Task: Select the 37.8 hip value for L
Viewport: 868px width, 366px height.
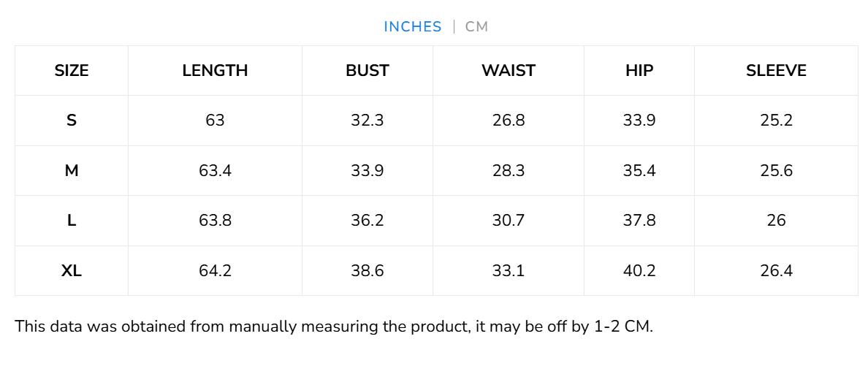Action: click(639, 221)
